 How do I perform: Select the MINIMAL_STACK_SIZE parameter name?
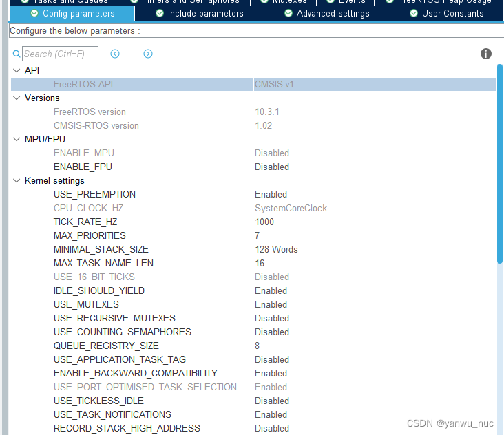101,249
